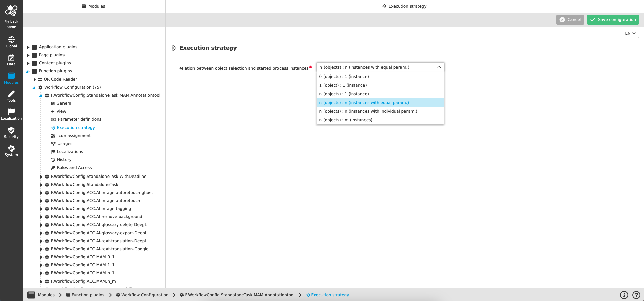Go to Annotationtool in breadcrumb
644x301 pixels.
tap(237, 295)
